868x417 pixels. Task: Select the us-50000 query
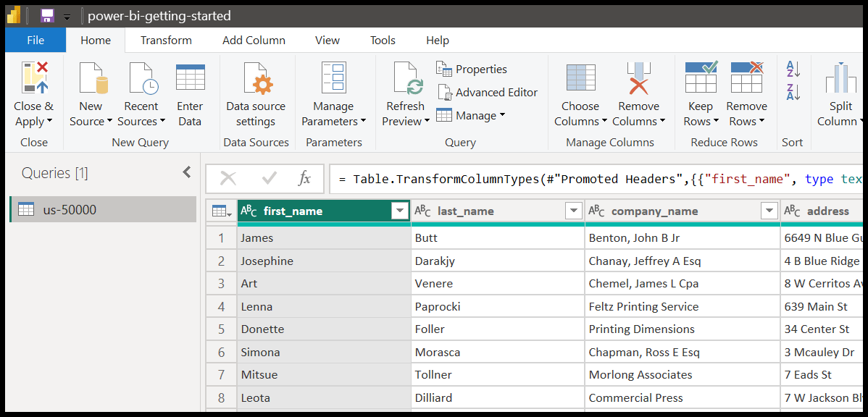tap(103, 210)
